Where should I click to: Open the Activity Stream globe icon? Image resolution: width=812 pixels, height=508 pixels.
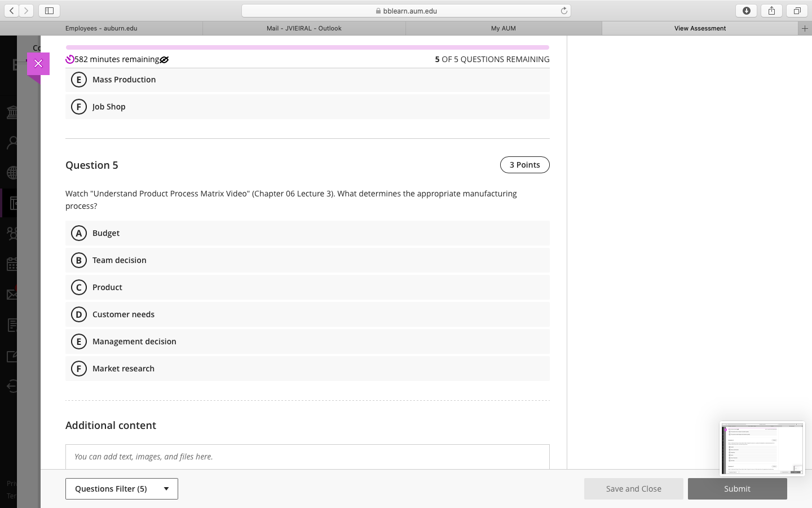(11, 173)
